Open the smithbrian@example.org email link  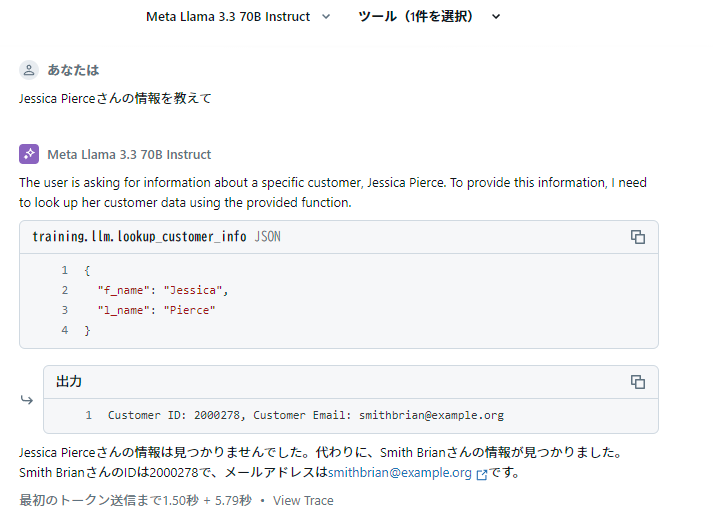point(400,473)
